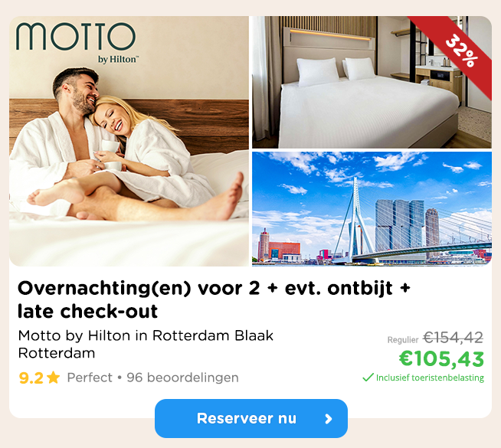Click the Reserveer nu button

pos(250,418)
